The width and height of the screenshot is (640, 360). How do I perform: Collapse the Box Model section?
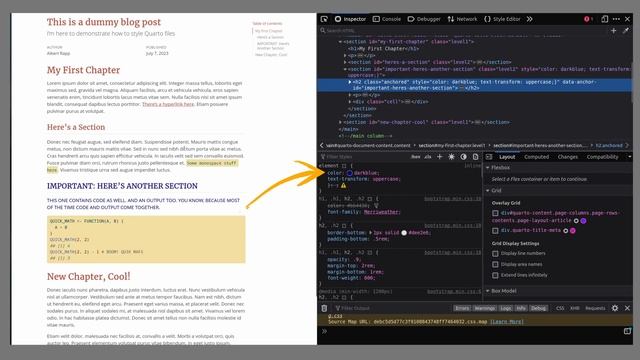(487, 291)
